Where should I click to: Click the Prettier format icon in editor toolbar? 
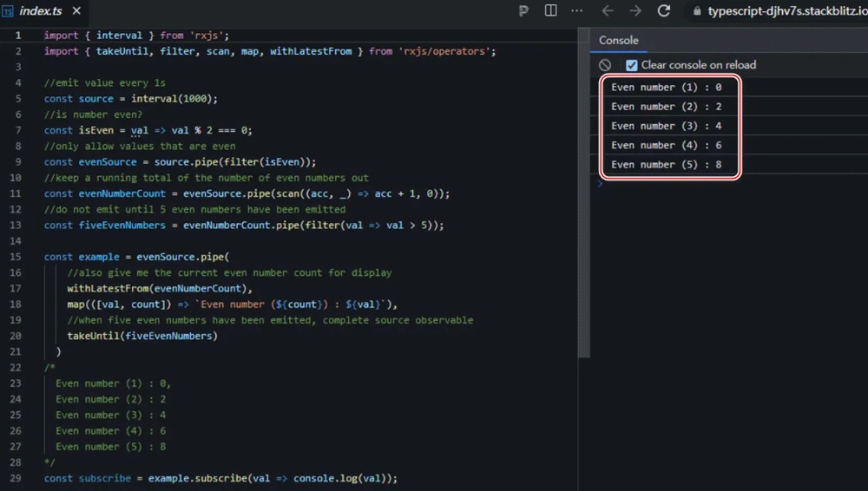pyautogui.click(x=523, y=10)
